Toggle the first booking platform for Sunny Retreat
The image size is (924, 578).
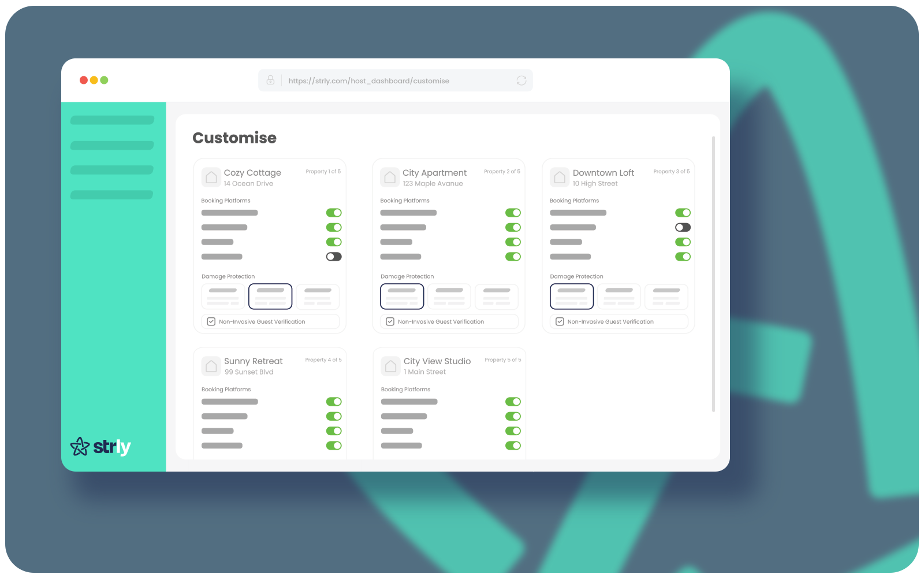pyautogui.click(x=334, y=401)
